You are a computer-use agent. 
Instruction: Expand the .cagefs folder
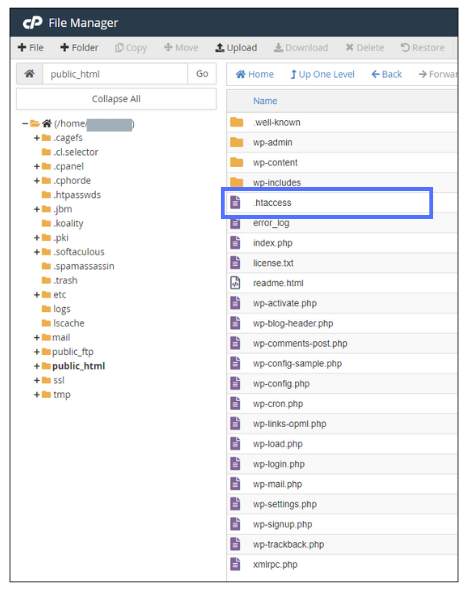click(x=37, y=138)
